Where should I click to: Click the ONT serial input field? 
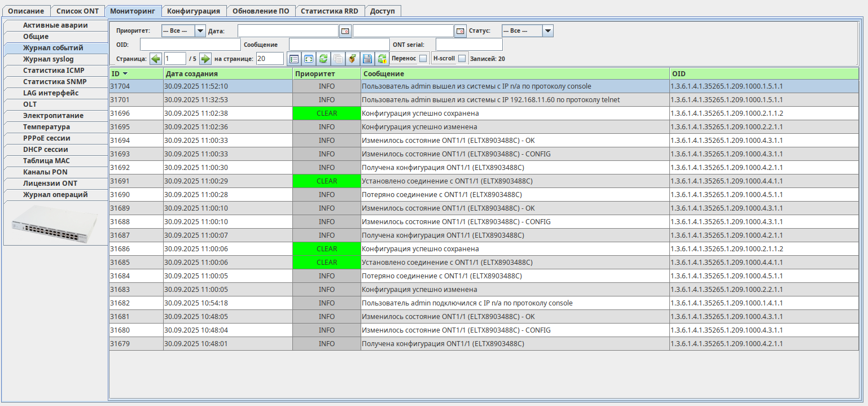click(468, 45)
